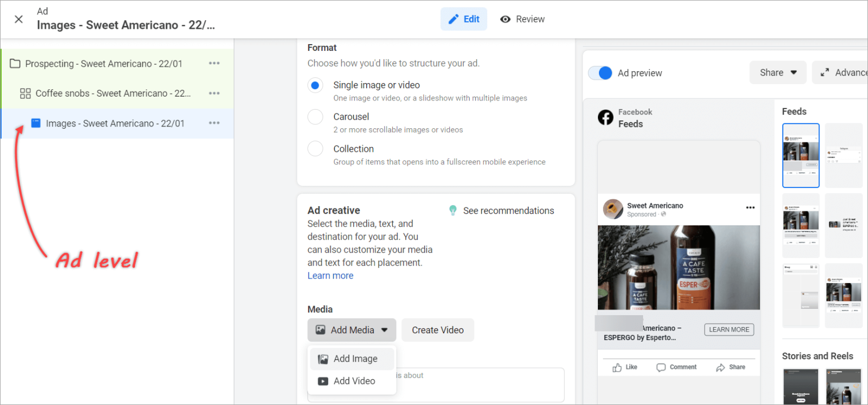Click the Facebook logo in the ad preview

(x=605, y=117)
